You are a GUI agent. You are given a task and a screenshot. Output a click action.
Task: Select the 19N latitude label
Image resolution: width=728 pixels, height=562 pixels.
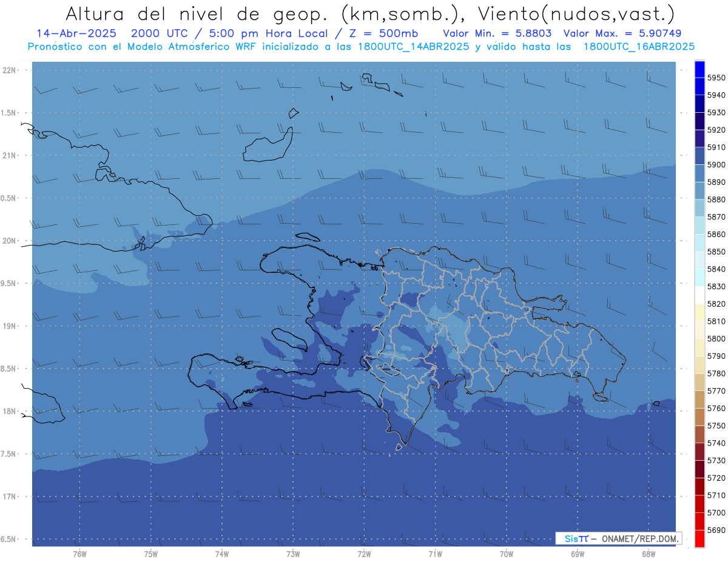click(x=10, y=326)
